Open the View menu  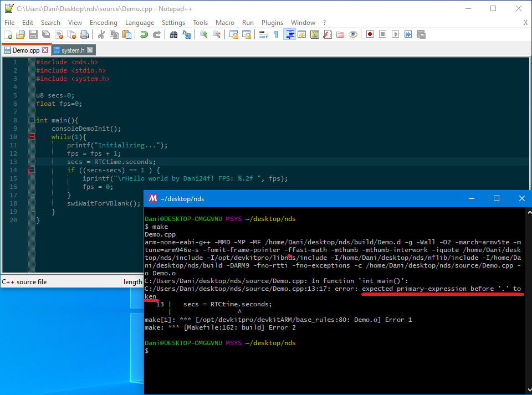[75, 22]
